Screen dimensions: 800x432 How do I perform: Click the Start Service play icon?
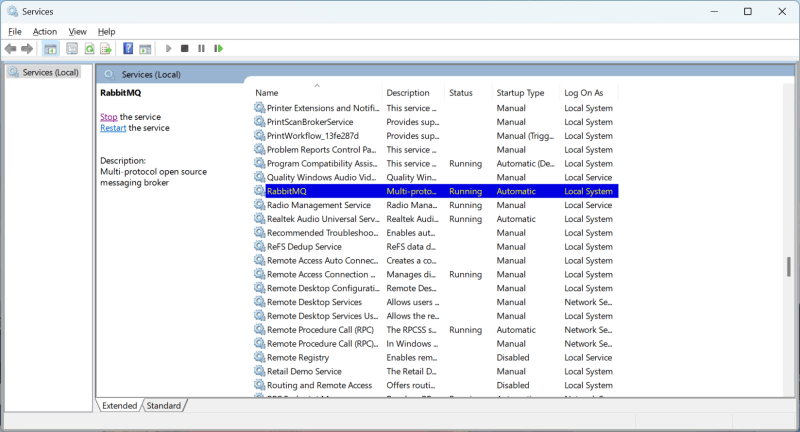168,48
